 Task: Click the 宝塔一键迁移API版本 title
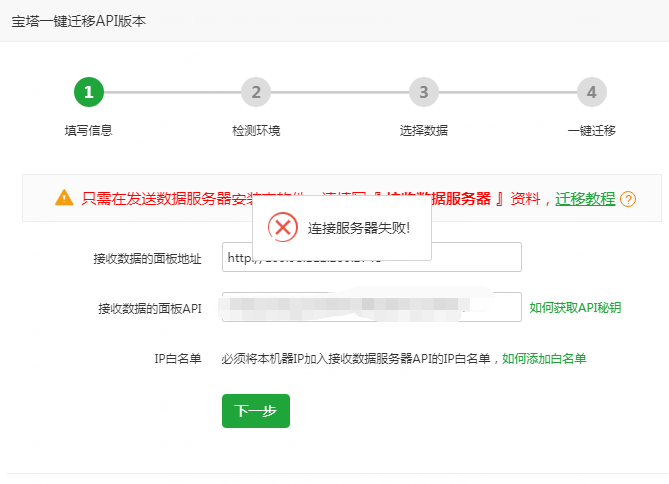(79, 21)
